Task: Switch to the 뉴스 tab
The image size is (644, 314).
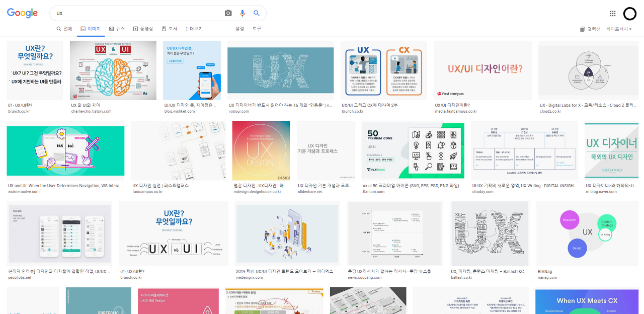Action: [x=117, y=29]
